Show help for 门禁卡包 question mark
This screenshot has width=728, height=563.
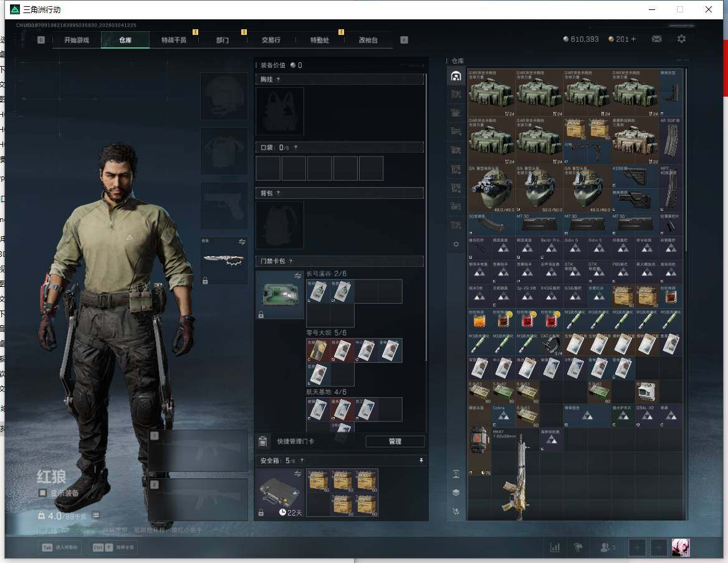coord(290,261)
